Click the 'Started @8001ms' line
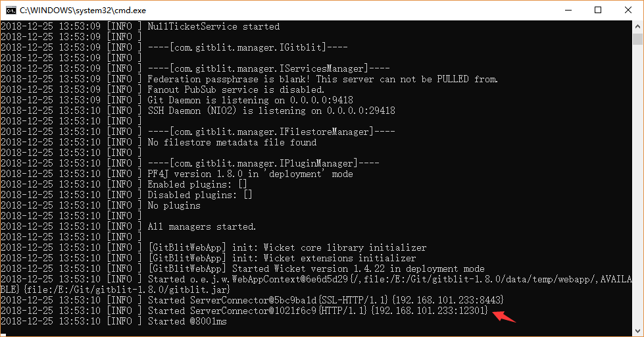The height and width of the screenshot is (337, 644). (x=187, y=321)
